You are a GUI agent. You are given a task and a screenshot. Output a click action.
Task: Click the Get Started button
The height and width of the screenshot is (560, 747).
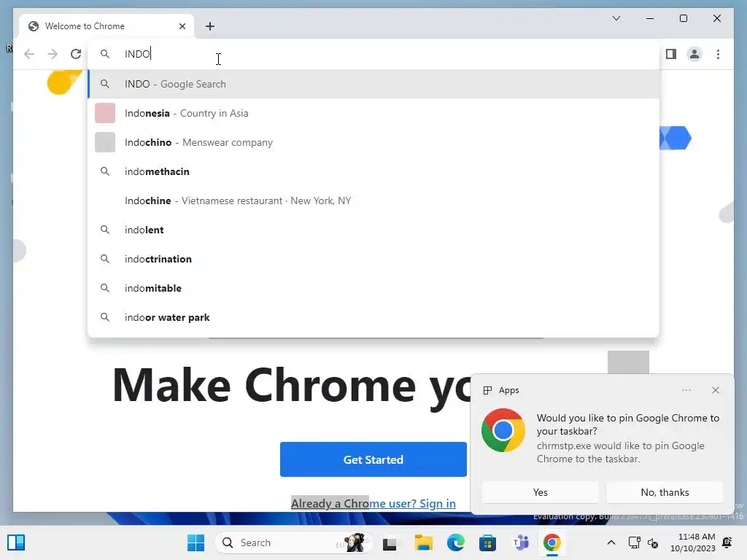(x=373, y=459)
